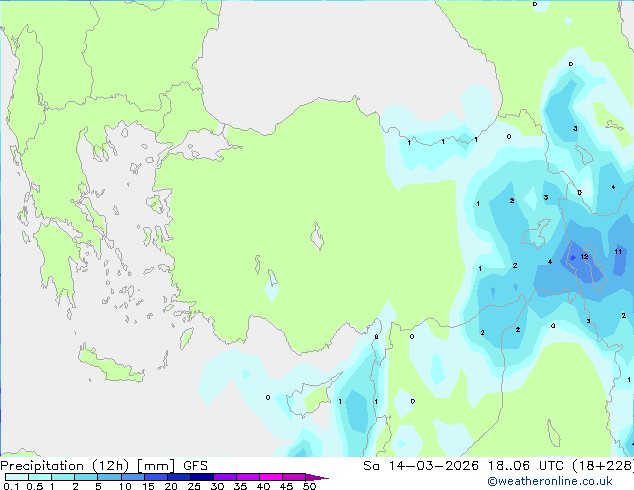Pick the 35–40 mm legend color swatch
Screen dimensions: 634x490
pos(247,477)
